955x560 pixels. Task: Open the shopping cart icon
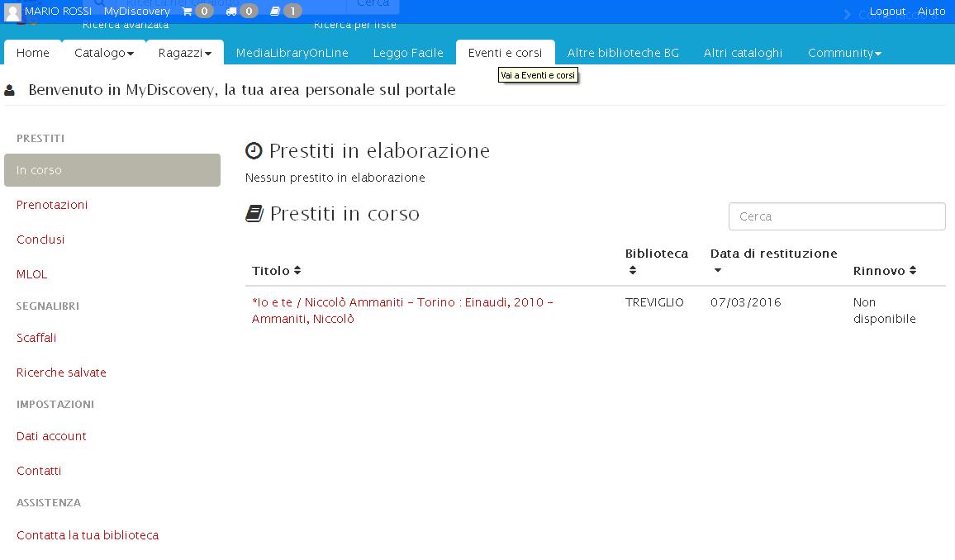click(188, 11)
